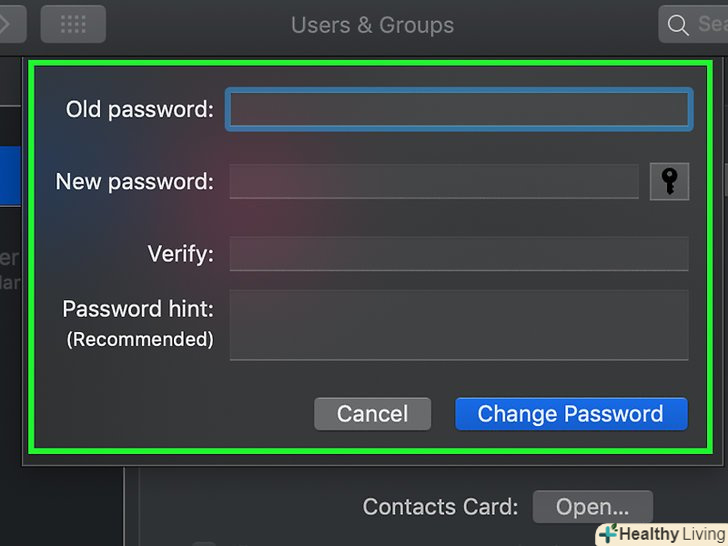The height and width of the screenshot is (546, 728).
Task: Confirm with the Change Password button
Action: point(571,414)
